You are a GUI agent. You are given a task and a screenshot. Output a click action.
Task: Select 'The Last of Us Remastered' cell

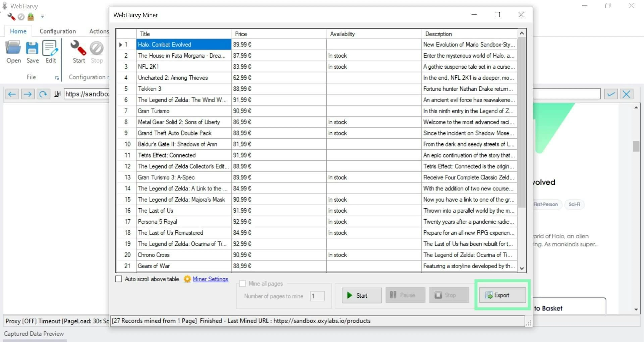click(x=183, y=233)
